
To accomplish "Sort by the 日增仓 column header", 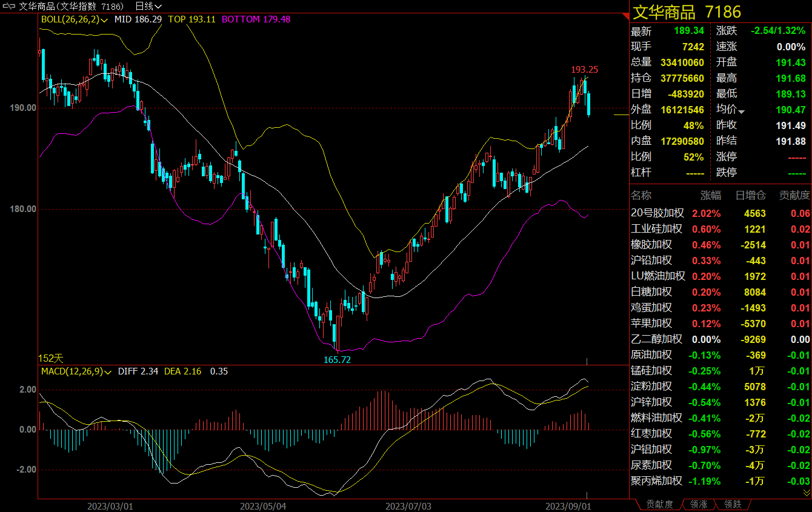I will click(750, 196).
